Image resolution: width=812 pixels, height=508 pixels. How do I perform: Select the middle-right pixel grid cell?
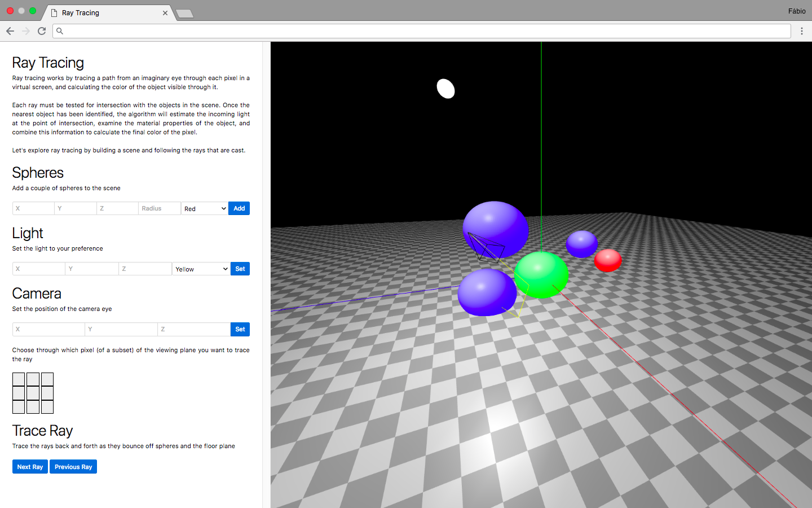(47, 393)
